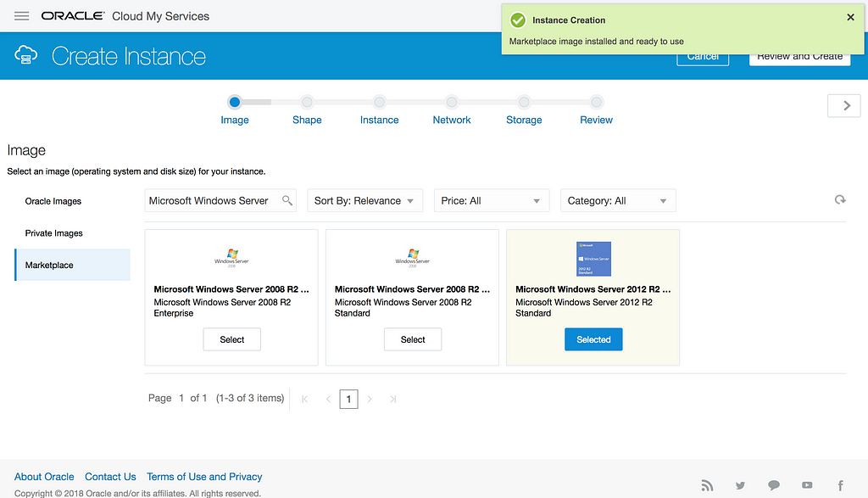Go to next wizard step arrow
Image resolution: width=868 pixels, height=498 pixels.
(x=843, y=105)
